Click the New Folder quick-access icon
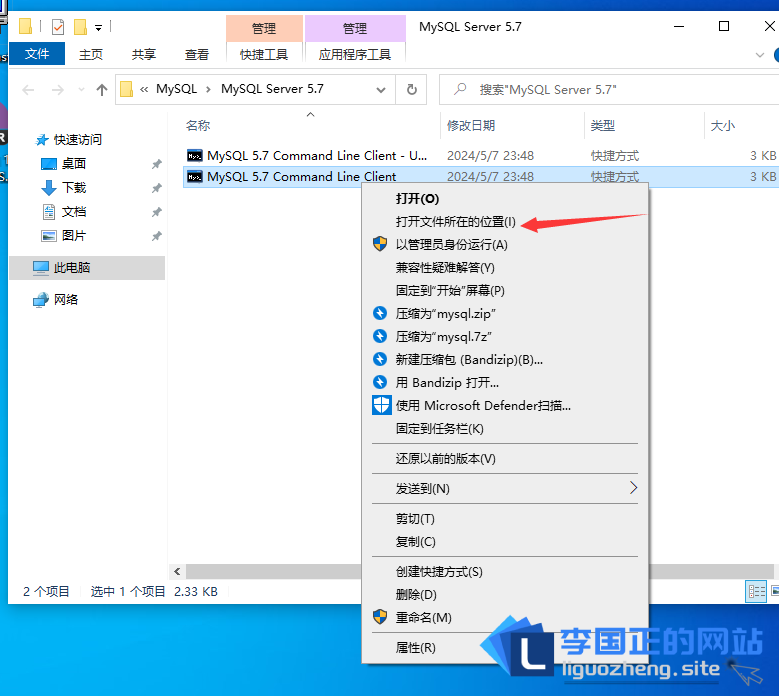Image resolution: width=779 pixels, height=696 pixels. (80, 27)
